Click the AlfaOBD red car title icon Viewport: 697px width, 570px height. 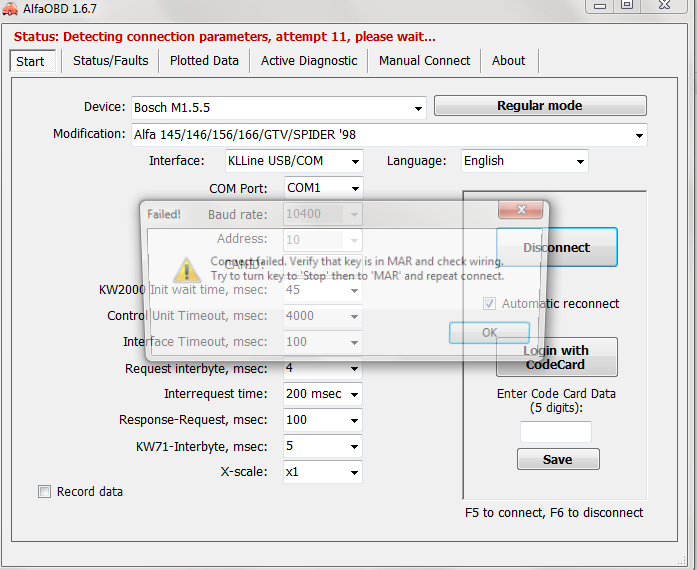[10, 8]
